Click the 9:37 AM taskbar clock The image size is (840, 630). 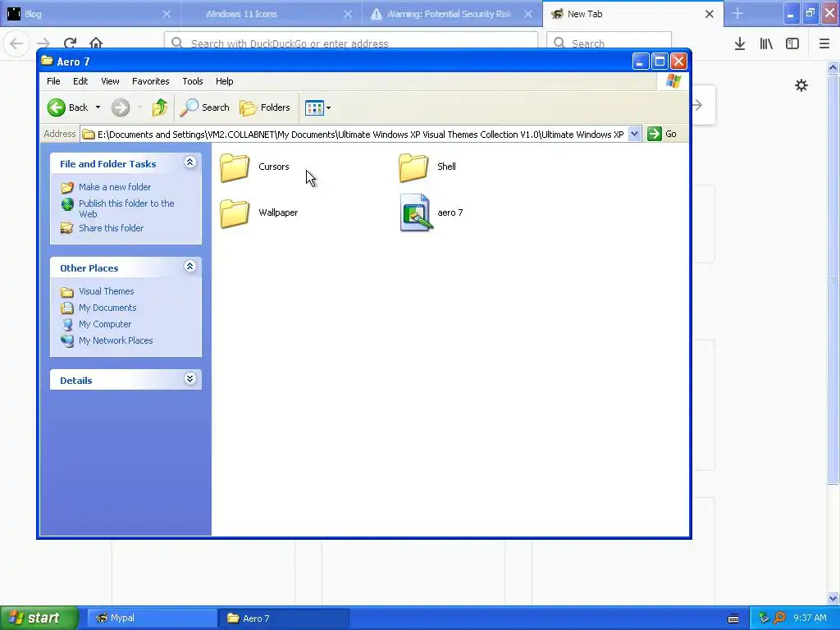pos(810,618)
